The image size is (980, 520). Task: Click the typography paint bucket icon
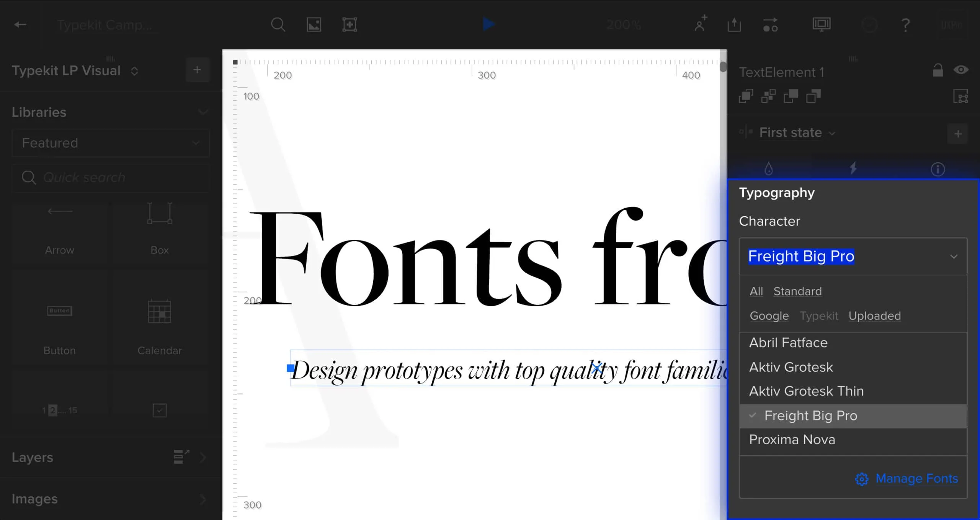click(x=769, y=168)
